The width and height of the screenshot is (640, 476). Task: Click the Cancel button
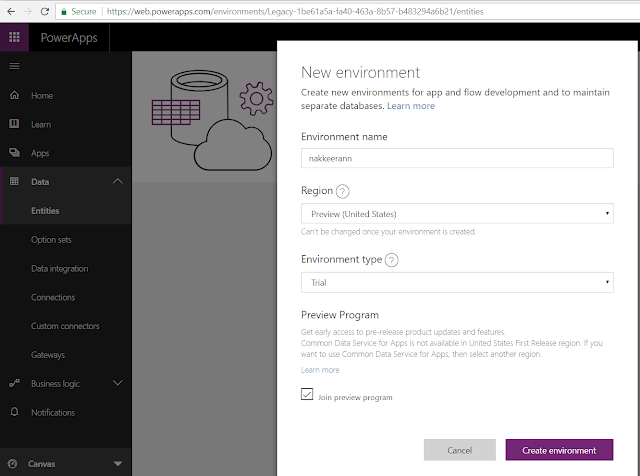point(459,450)
